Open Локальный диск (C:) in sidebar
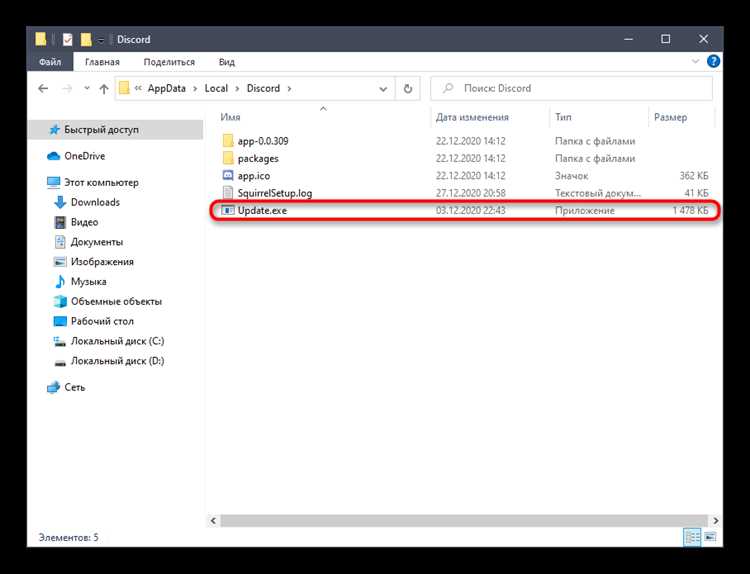The height and width of the screenshot is (574, 750). point(118,342)
